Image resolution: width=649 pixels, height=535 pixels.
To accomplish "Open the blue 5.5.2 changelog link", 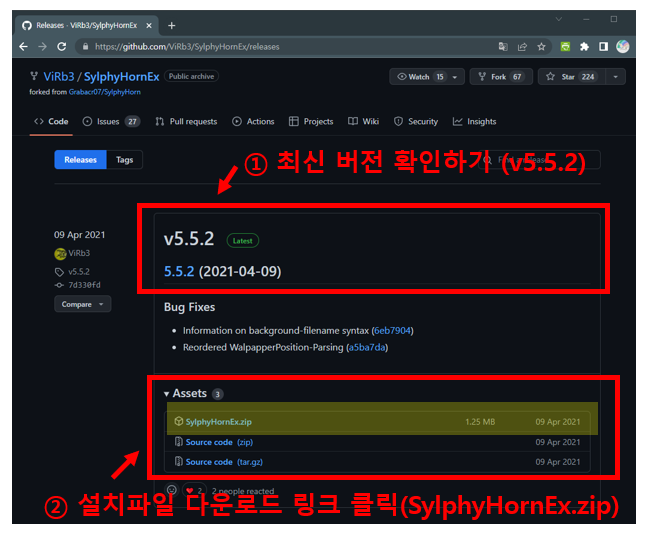I will point(179,271).
